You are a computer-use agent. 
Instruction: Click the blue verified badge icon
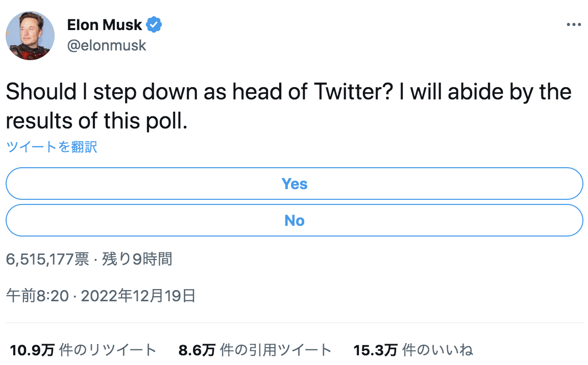[x=154, y=24]
